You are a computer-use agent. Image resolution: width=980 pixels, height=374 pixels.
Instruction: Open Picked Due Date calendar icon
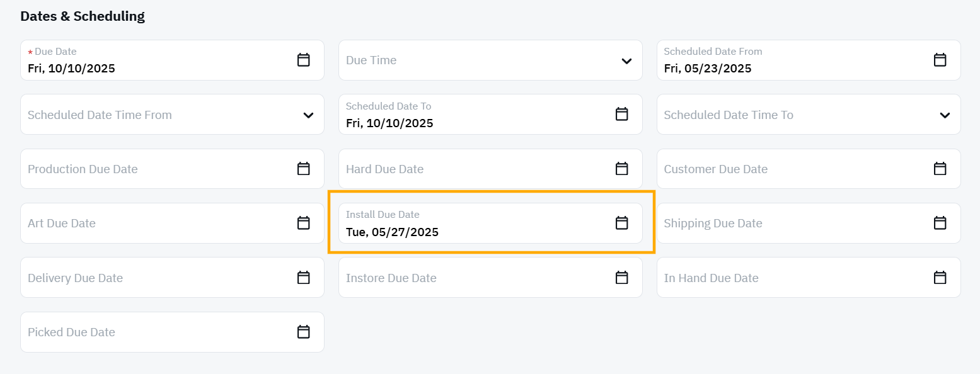tap(304, 332)
